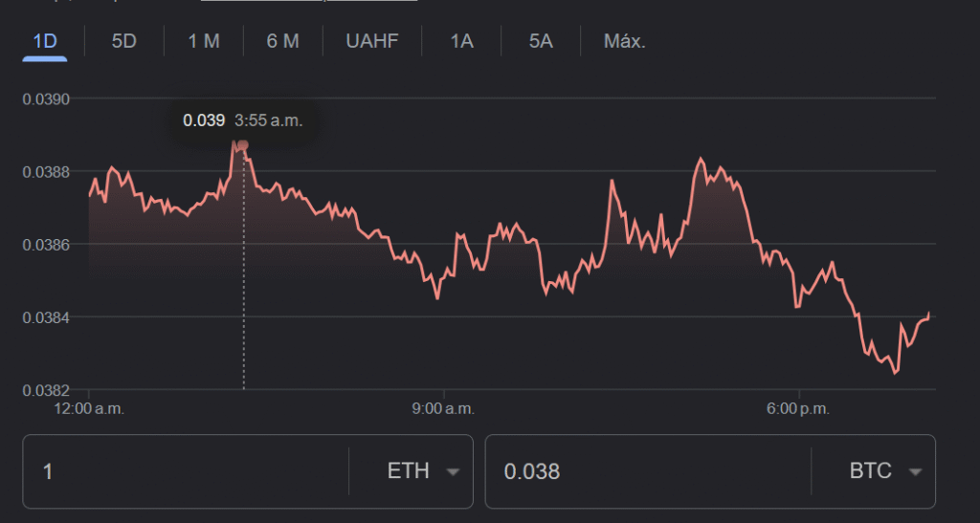980x523 pixels.
Task: Click the ETH amount field showing 1
Action: tap(187, 471)
